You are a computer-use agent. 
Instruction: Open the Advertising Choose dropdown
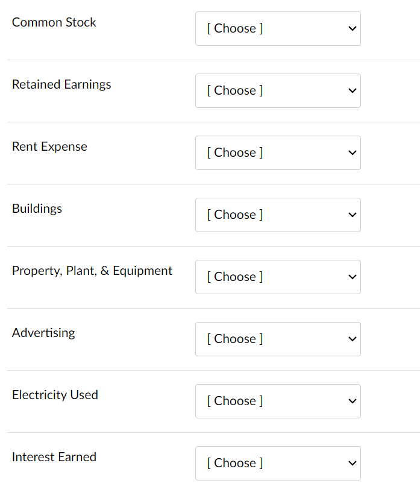[277, 339]
